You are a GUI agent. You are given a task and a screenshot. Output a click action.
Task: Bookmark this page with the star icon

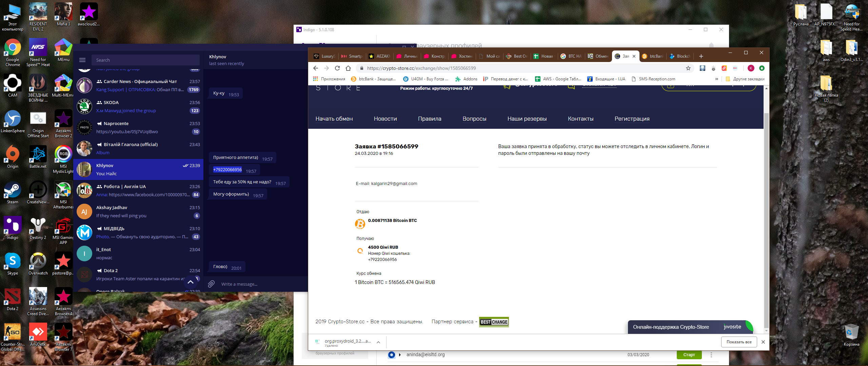(688, 68)
